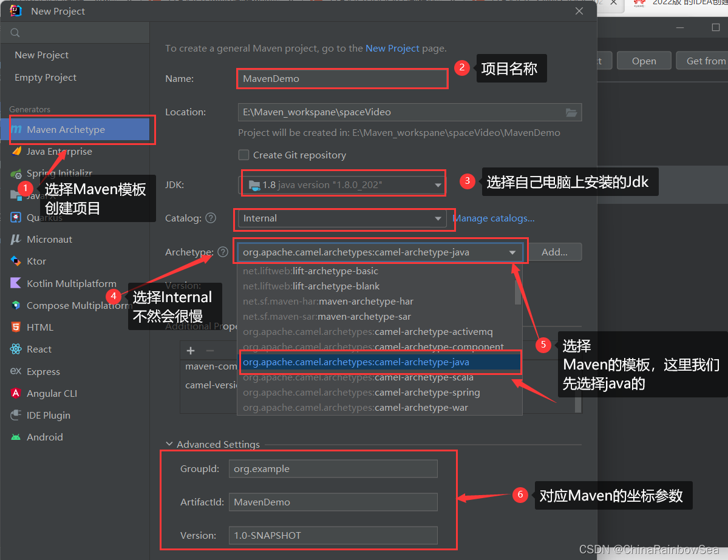Image resolution: width=728 pixels, height=560 pixels.
Task: Click the ArtifactId field MavenDemo
Action: click(333, 502)
